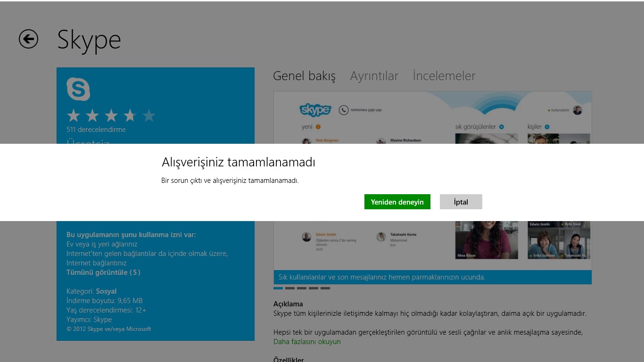Viewport: 644px width, 362px height.
Task: Open the Daha fazlasını okuyun link
Action: (307, 342)
